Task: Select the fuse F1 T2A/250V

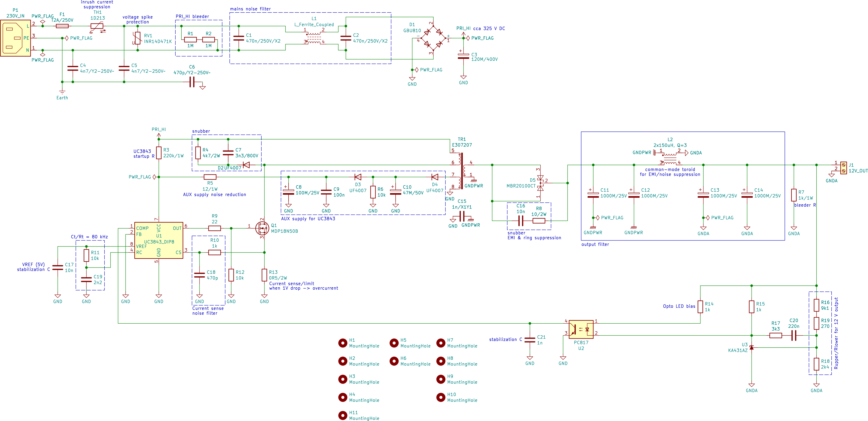Action: [62, 26]
